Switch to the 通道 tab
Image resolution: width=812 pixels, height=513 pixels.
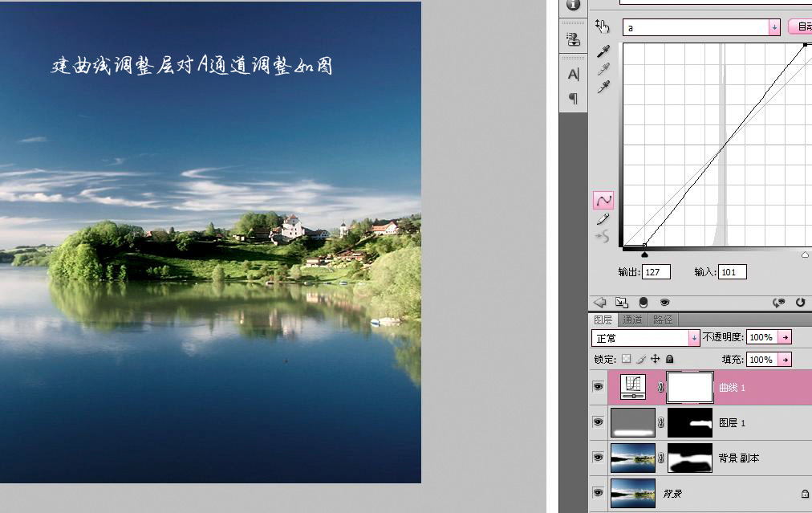632,320
